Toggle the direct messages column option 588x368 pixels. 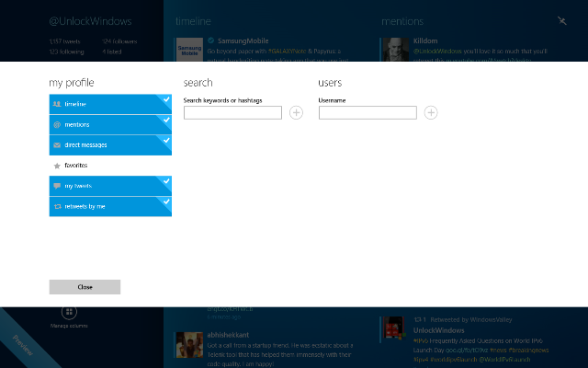[110, 145]
